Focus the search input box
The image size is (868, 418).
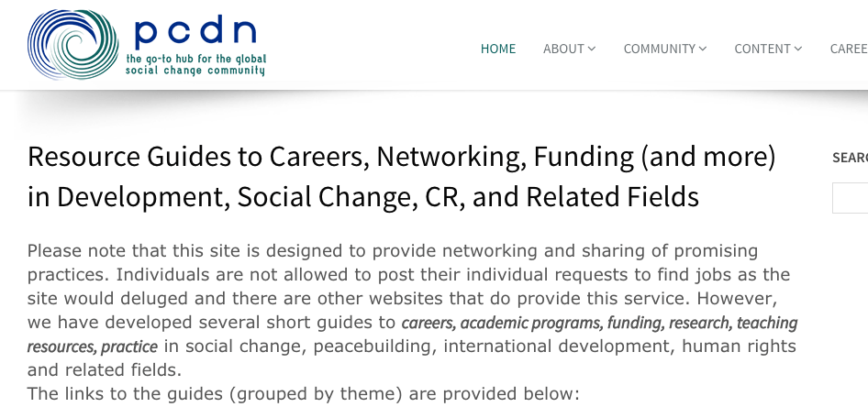(x=851, y=198)
